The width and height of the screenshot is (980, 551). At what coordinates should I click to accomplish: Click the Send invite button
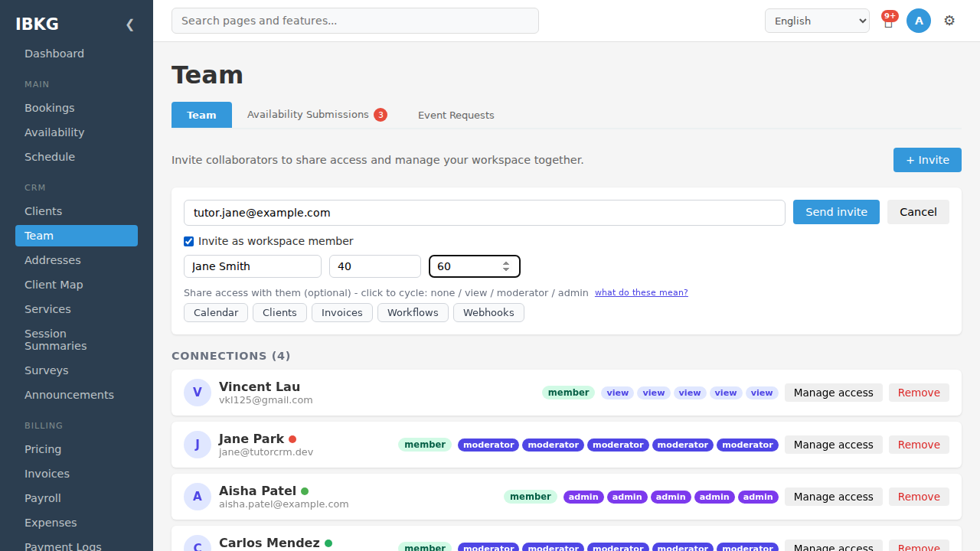[x=836, y=212]
